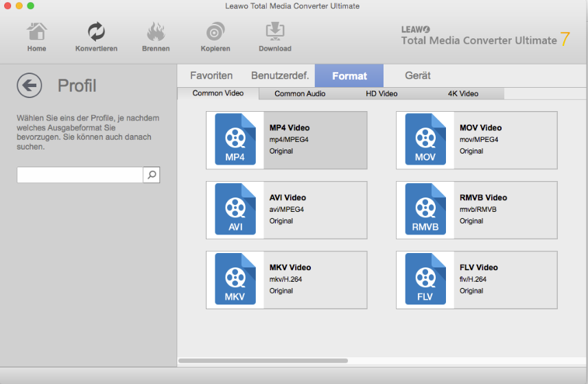Choose the MKV Video profile
Viewport: 588px width, 384px height.
pyautogui.click(x=286, y=280)
